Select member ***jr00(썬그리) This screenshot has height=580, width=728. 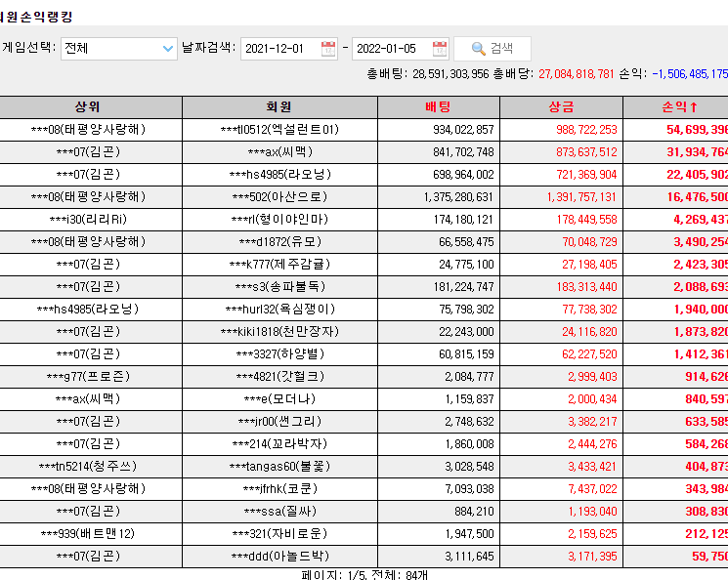(279, 421)
